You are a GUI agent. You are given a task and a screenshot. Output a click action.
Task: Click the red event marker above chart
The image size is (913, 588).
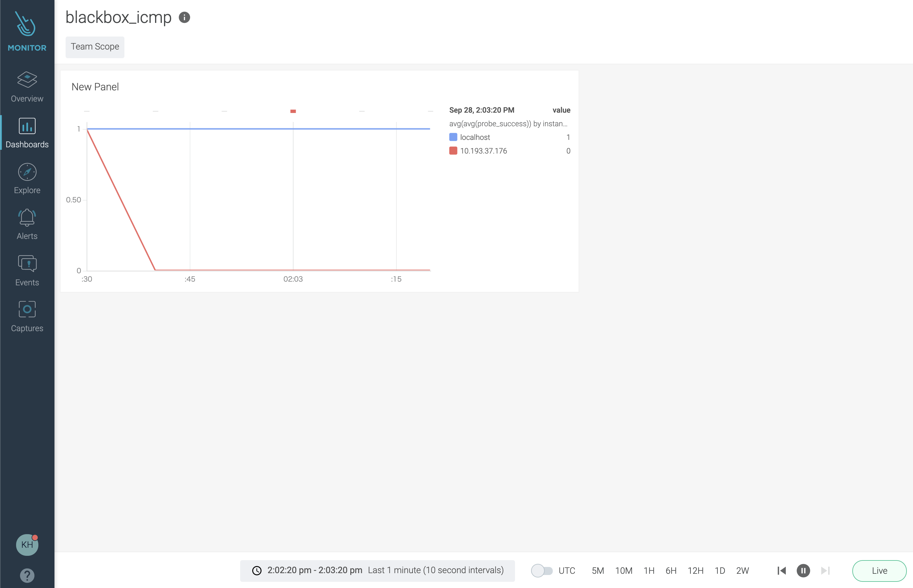coord(293,111)
